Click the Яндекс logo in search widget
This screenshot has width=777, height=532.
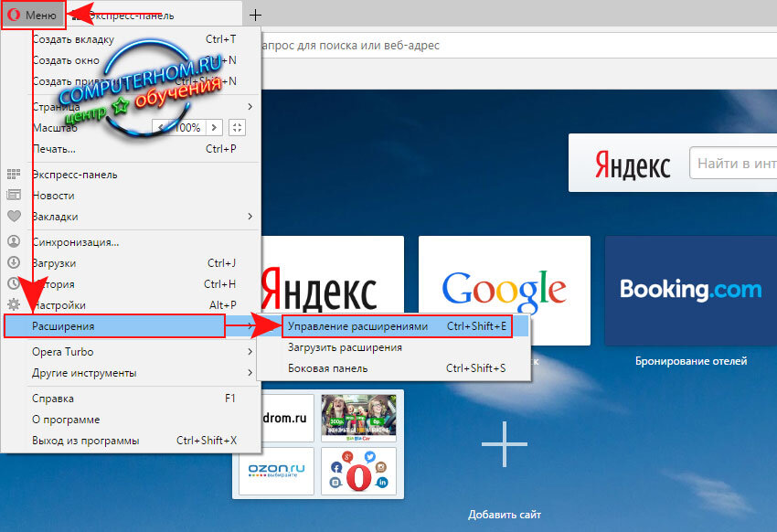(x=633, y=165)
